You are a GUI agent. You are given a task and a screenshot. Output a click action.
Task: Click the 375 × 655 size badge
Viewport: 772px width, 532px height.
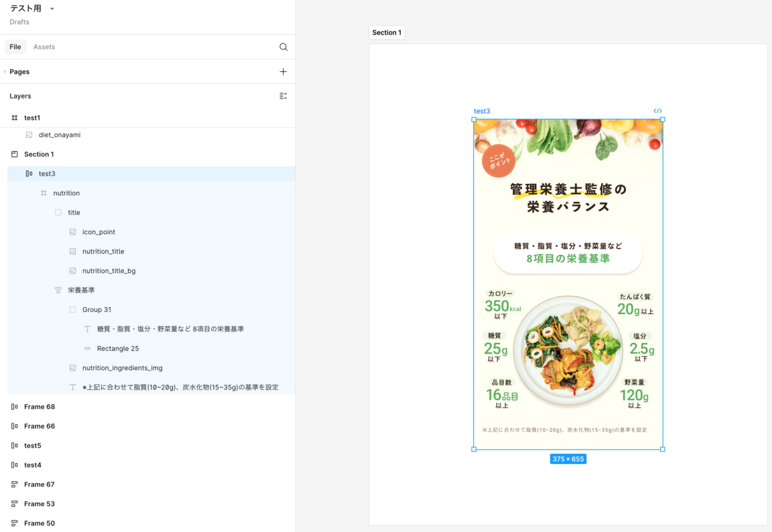tap(568, 459)
